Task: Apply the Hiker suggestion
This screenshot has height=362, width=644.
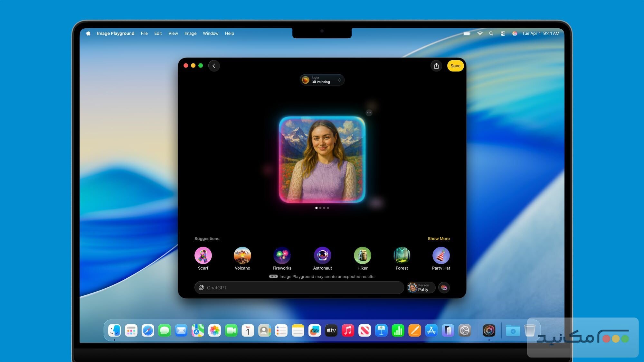Action: [x=362, y=255]
